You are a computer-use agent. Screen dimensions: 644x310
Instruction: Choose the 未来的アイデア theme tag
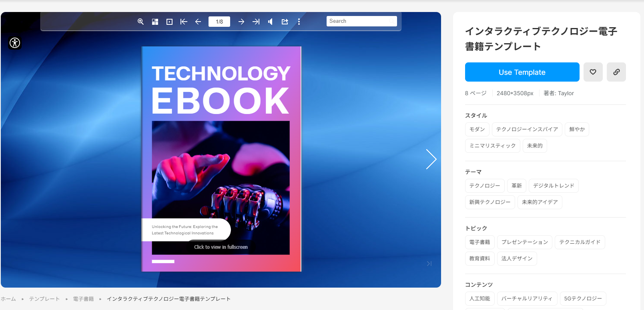point(540,202)
